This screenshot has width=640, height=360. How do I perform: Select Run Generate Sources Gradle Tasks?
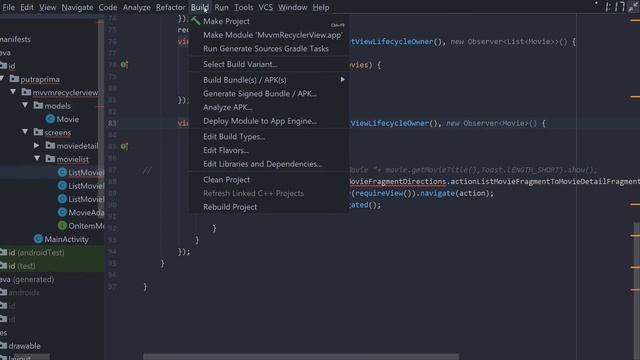click(x=269, y=49)
